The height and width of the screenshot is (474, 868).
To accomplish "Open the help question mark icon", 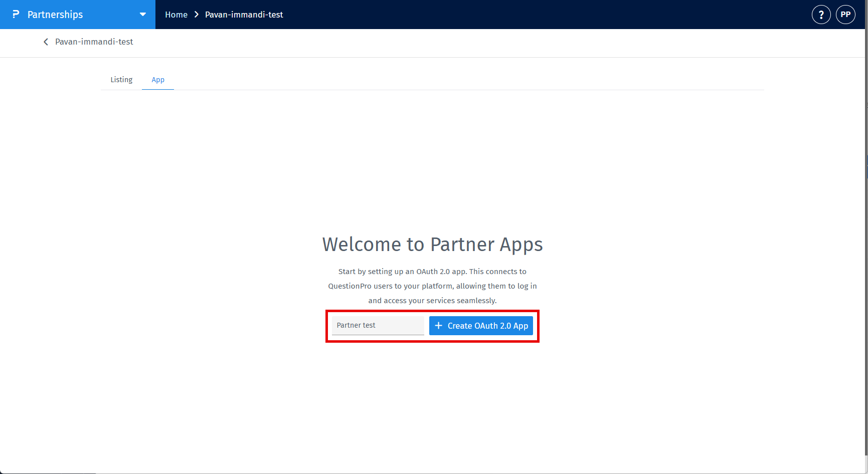I will 821,15.
